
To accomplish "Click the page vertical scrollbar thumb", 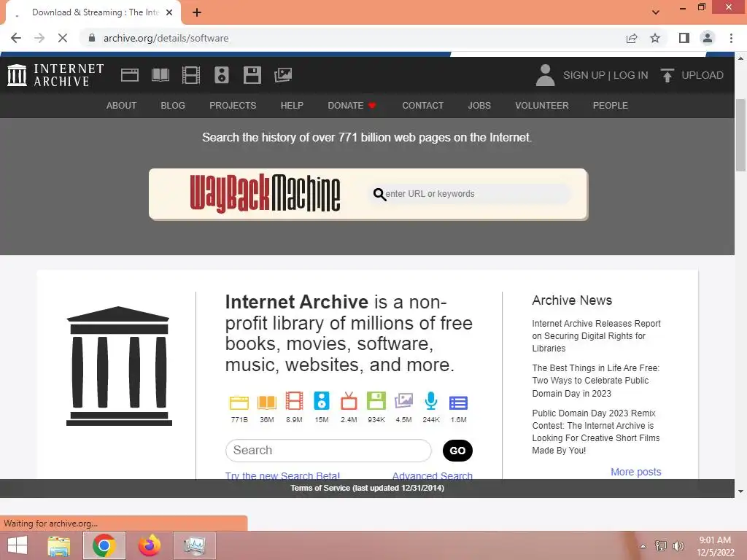I will pyautogui.click(x=740, y=135).
